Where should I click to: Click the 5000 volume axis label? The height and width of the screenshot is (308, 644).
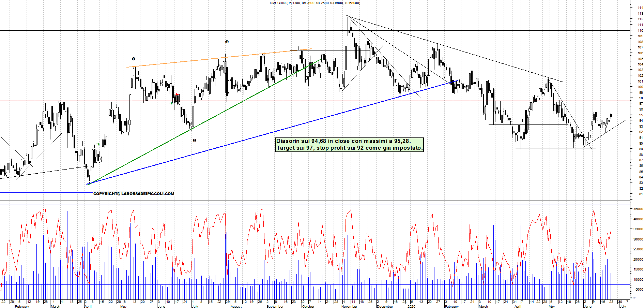[639, 290]
